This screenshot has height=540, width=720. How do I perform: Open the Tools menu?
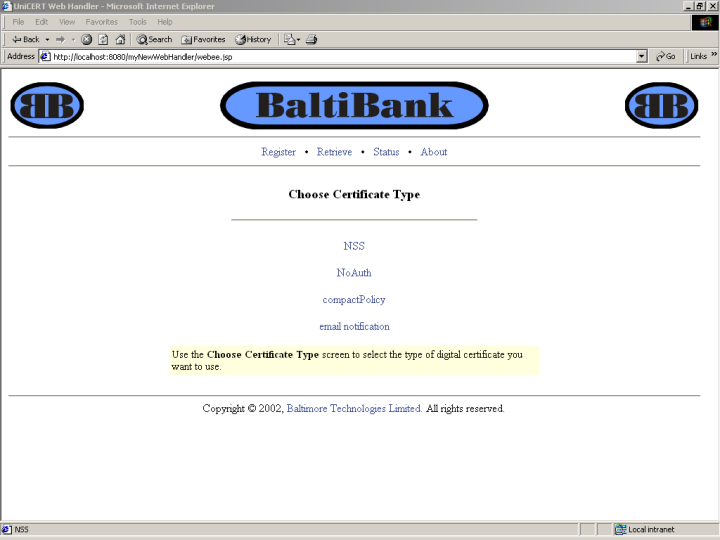(x=137, y=22)
